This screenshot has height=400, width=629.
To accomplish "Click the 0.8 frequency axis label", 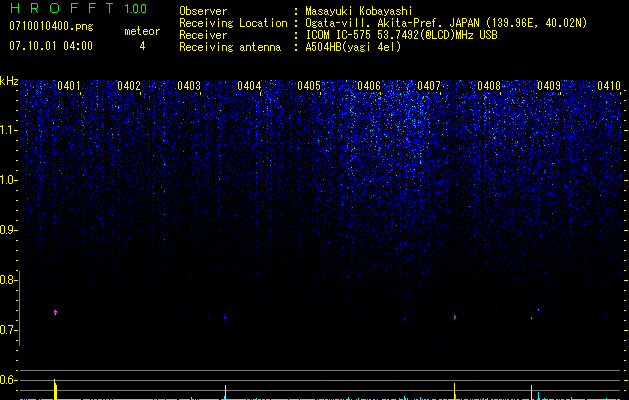I will pyautogui.click(x=8, y=280).
